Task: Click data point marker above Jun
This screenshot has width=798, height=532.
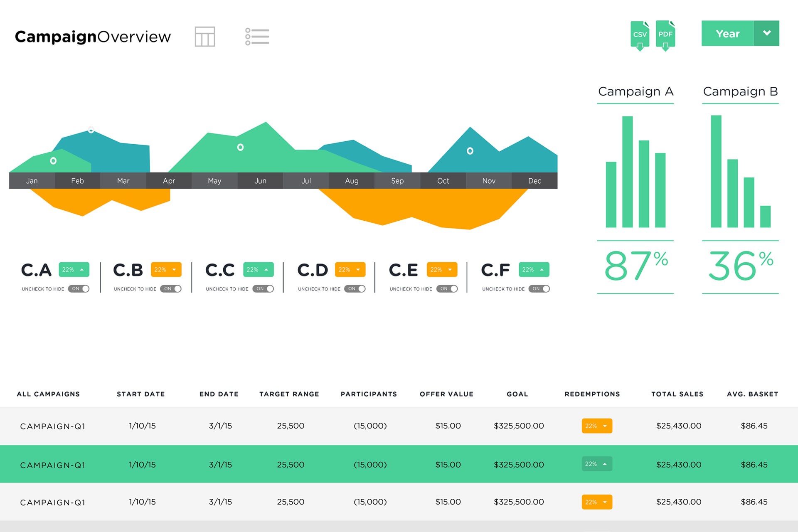Action: coord(240,147)
